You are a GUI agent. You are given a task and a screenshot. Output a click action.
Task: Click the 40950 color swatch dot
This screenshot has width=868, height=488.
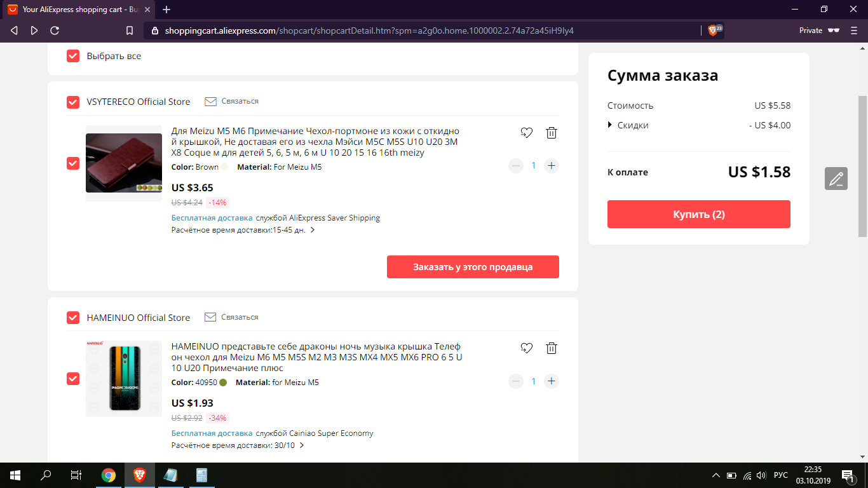[x=223, y=383]
